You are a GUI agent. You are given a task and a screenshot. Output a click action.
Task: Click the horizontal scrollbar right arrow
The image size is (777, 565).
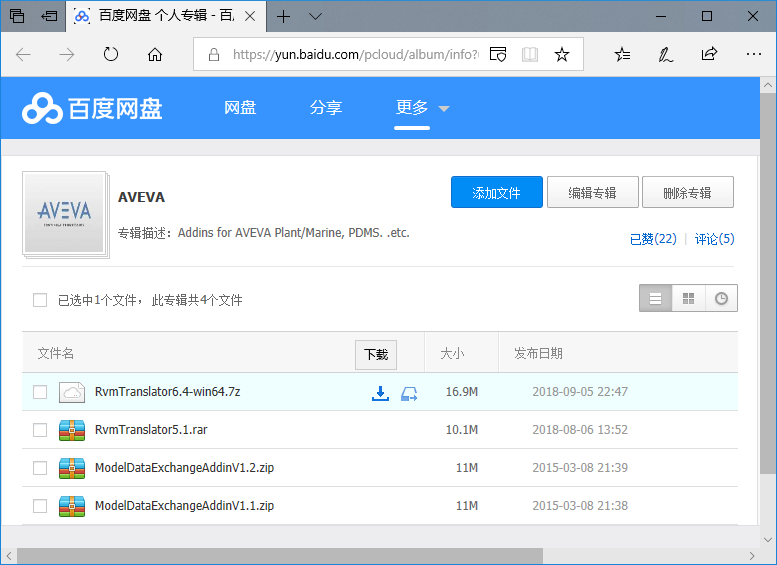click(x=752, y=556)
